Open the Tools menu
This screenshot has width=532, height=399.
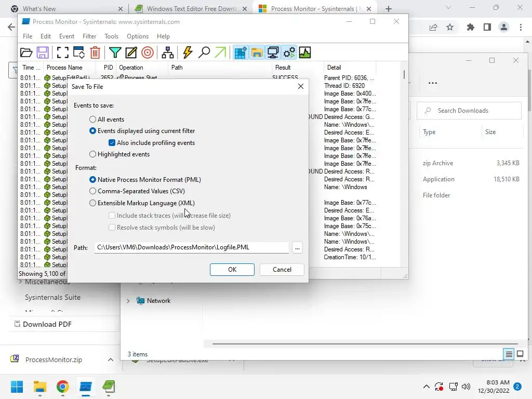pos(111,36)
